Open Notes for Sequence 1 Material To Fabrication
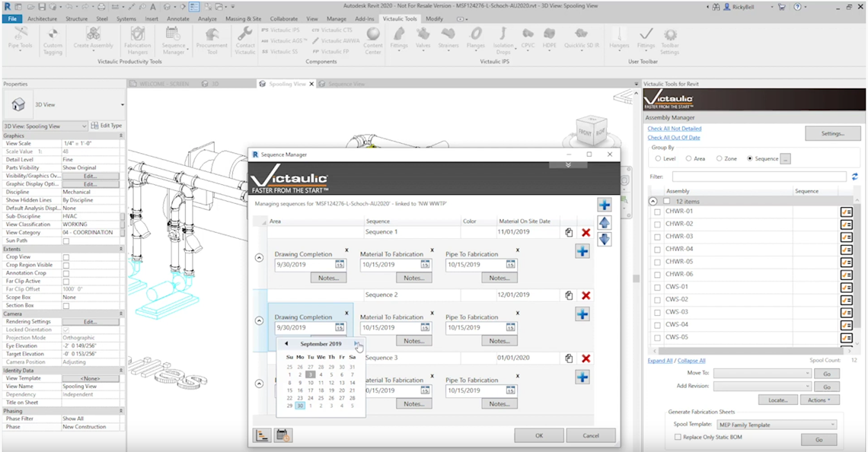The height and width of the screenshot is (452, 868). coord(414,279)
